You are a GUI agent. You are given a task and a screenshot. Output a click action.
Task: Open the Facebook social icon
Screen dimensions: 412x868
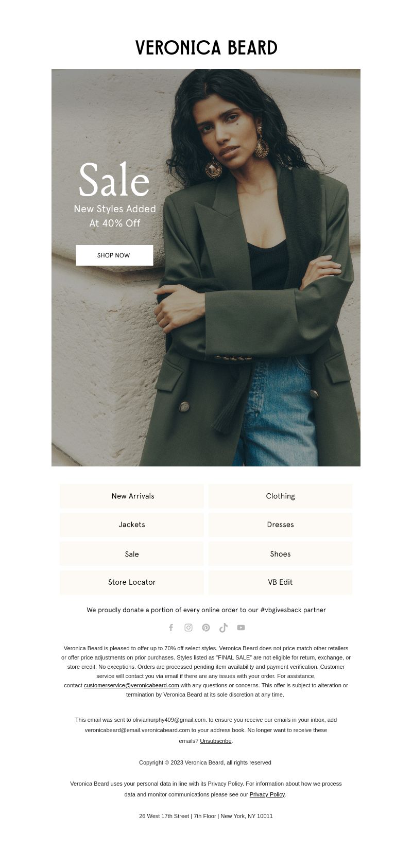coord(171,628)
